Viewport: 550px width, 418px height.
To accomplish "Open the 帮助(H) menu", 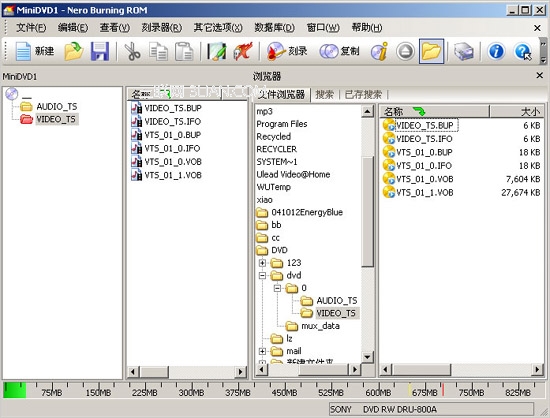I will (367, 27).
